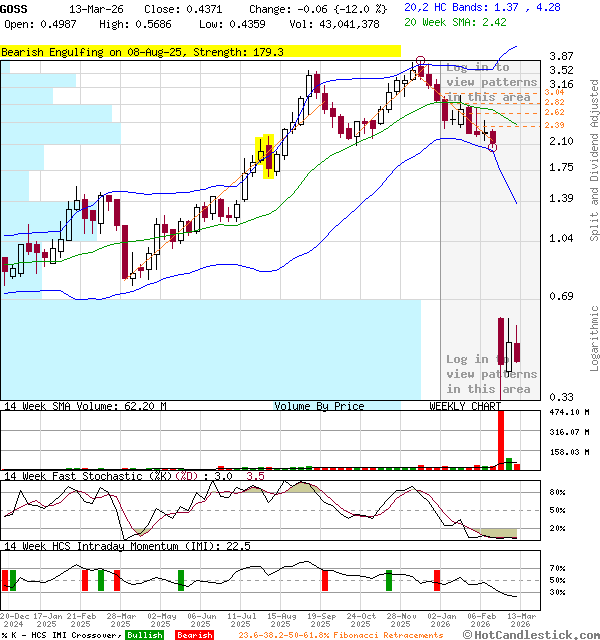Image resolution: width=600 pixels, height=640 pixels.
Task: Click the GOSS ticker symbol
Action: tap(15, 8)
